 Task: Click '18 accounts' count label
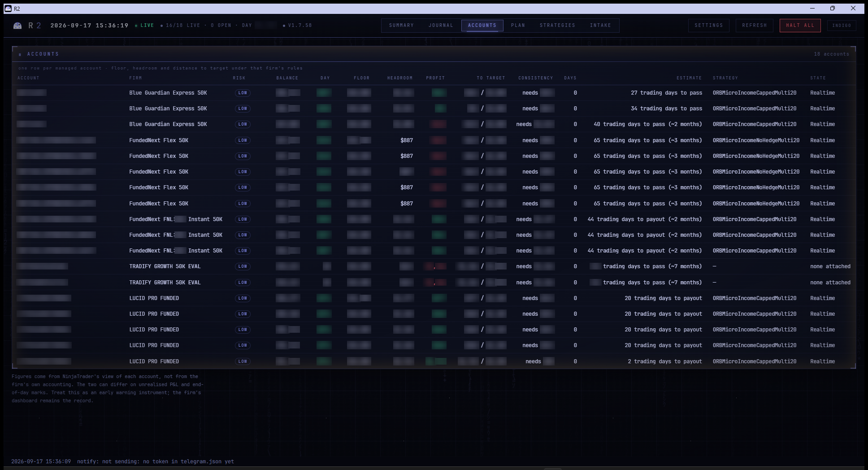click(x=832, y=54)
